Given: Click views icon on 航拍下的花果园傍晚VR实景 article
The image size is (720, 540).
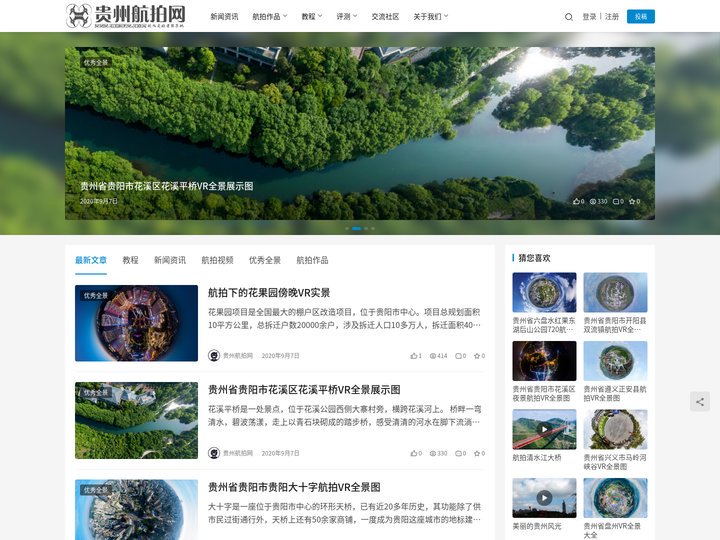Looking at the screenshot, I should point(433,356).
